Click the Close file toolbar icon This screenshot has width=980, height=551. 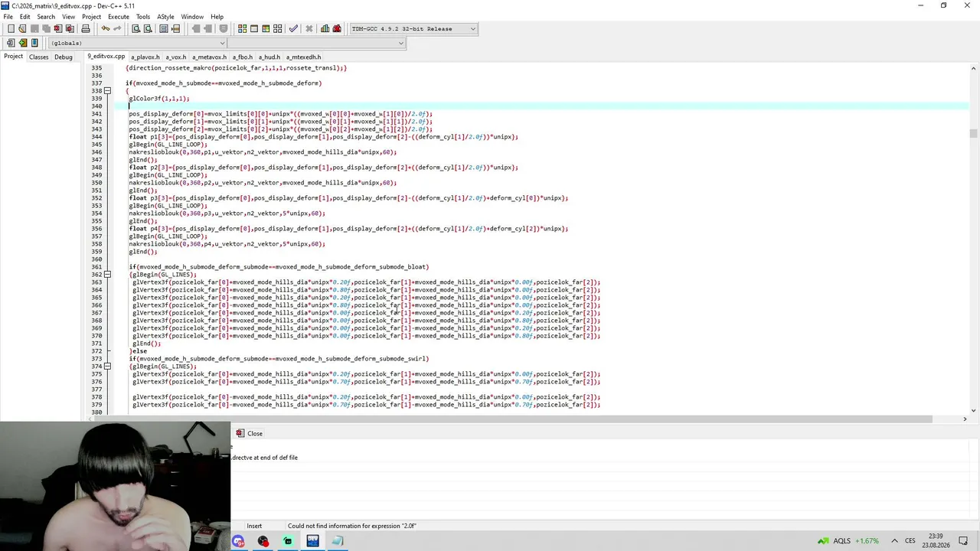(x=58, y=29)
